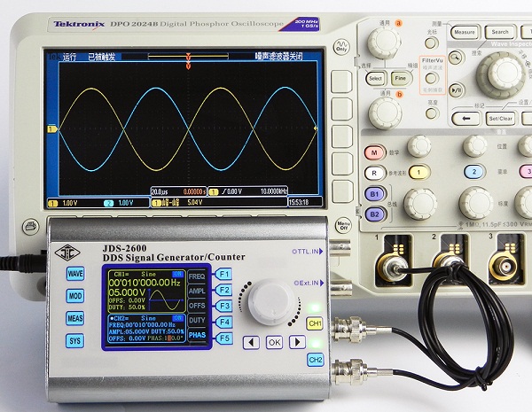532x412 pixels.
Task: Click the 20.0µs timebase readout
Action: tap(160, 191)
